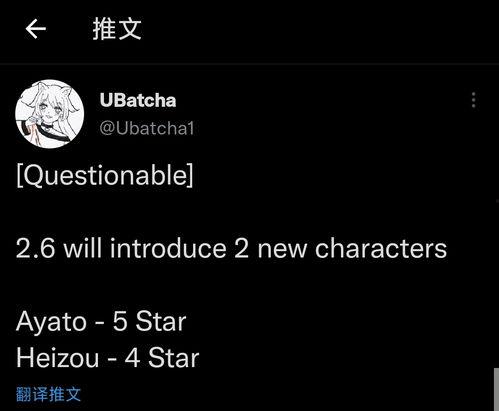The image size is (499, 411).
Task: Click the name 'Ayato' in the tweet
Action: (x=51, y=322)
